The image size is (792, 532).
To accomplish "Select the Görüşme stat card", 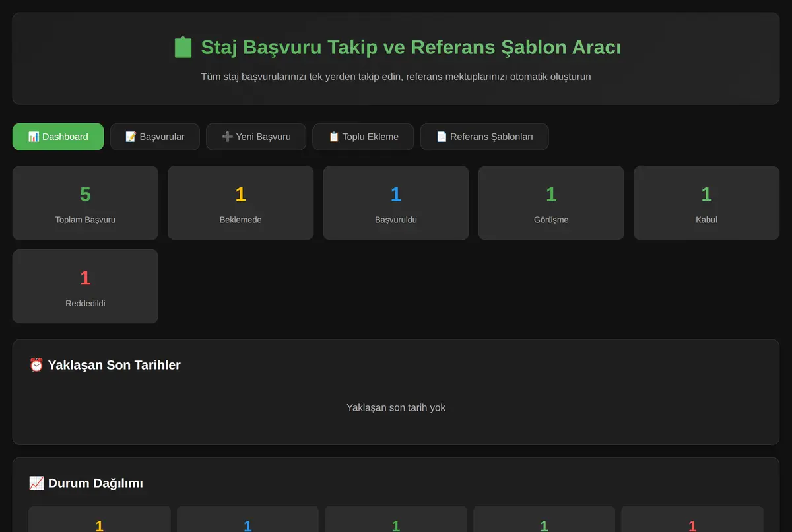I will click(551, 203).
